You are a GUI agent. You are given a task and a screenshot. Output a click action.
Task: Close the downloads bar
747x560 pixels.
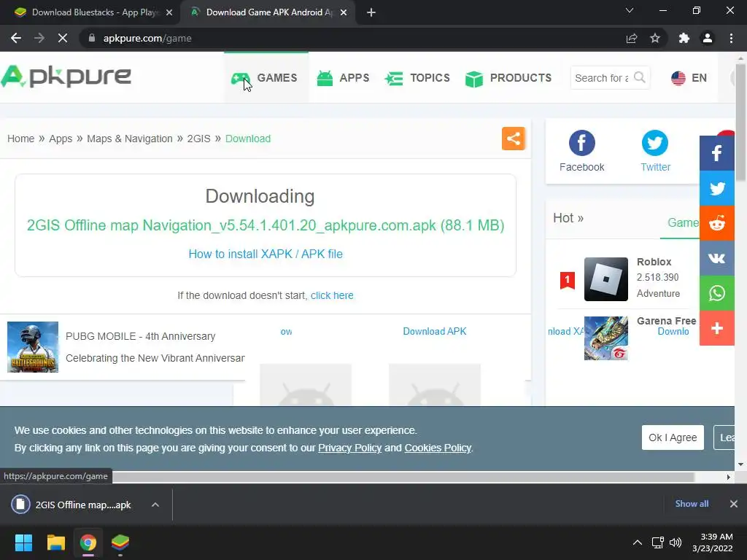click(x=734, y=504)
